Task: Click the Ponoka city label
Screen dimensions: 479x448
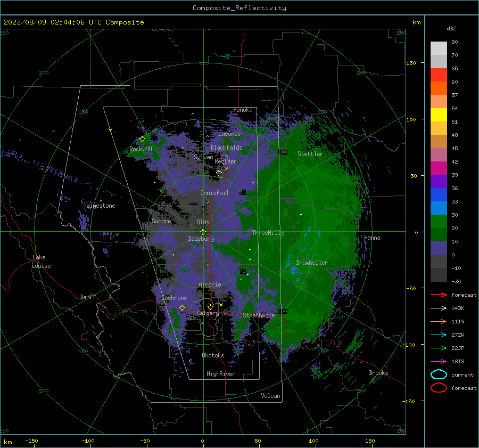Action: click(x=243, y=110)
